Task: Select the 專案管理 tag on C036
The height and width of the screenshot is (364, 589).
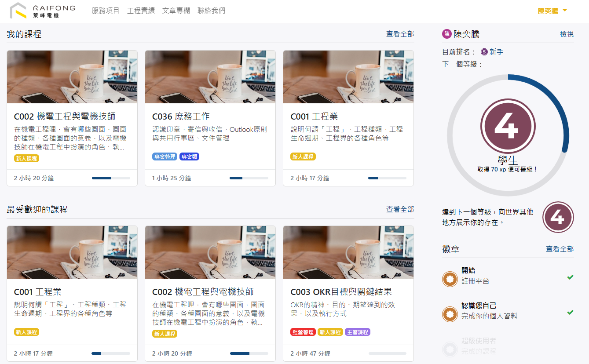Action: pos(165,157)
